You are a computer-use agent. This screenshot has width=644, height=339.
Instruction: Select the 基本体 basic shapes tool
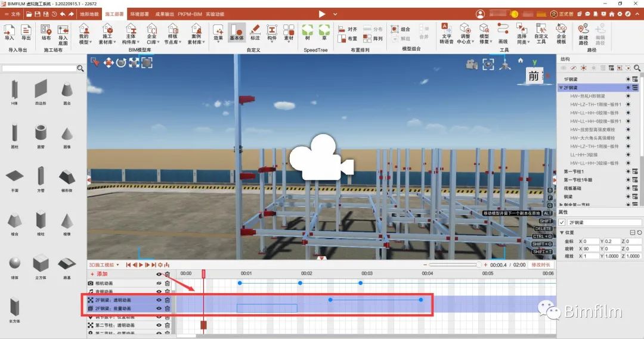point(237,32)
